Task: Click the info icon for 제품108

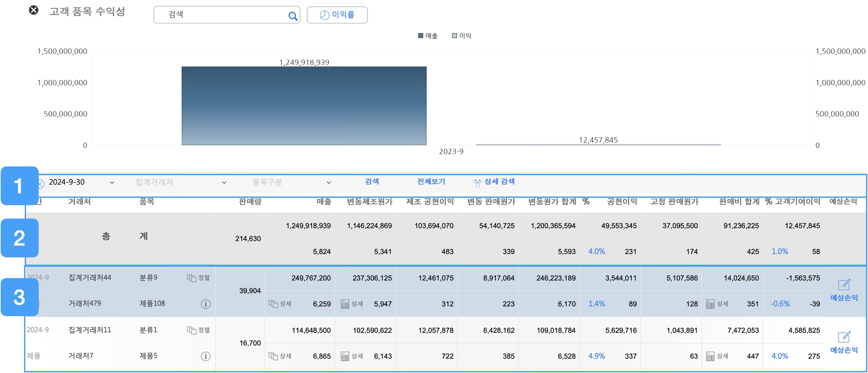Action: tap(206, 304)
